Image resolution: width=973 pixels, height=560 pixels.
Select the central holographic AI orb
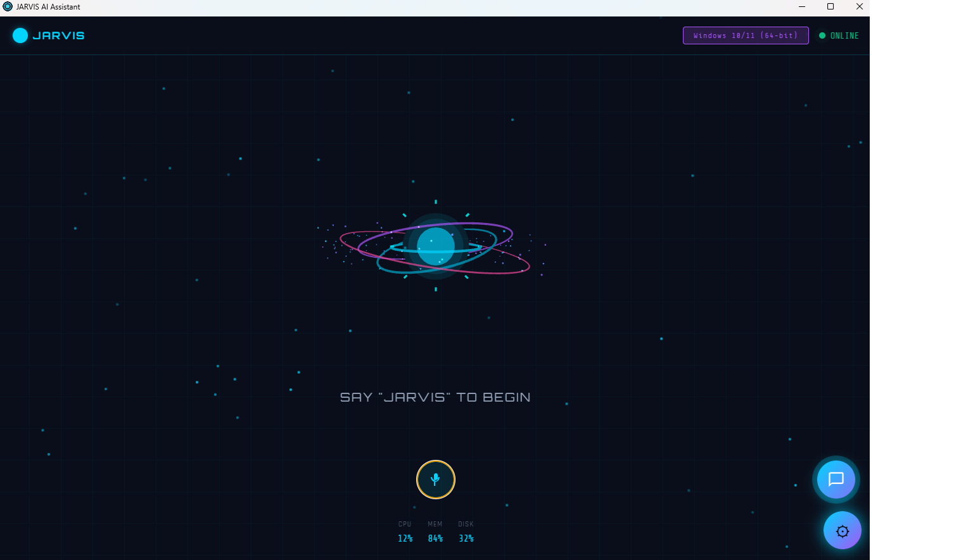pyautogui.click(x=435, y=246)
